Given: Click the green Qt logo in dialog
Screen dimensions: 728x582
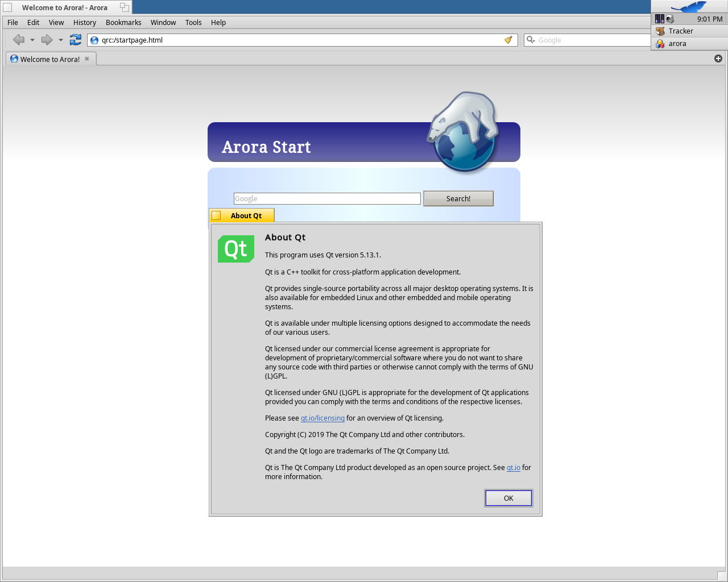Looking at the screenshot, I should tap(236, 249).
